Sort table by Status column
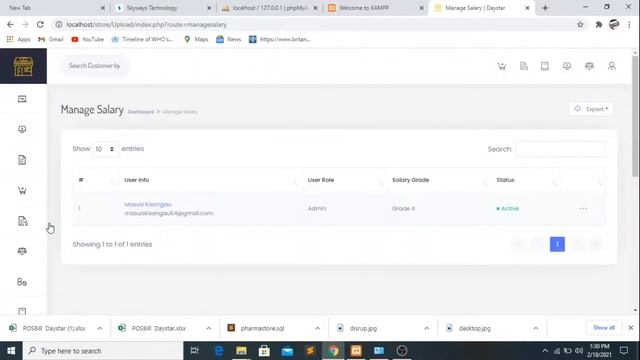Image resolution: width=640 pixels, height=360 pixels. (x=525, y=180)
